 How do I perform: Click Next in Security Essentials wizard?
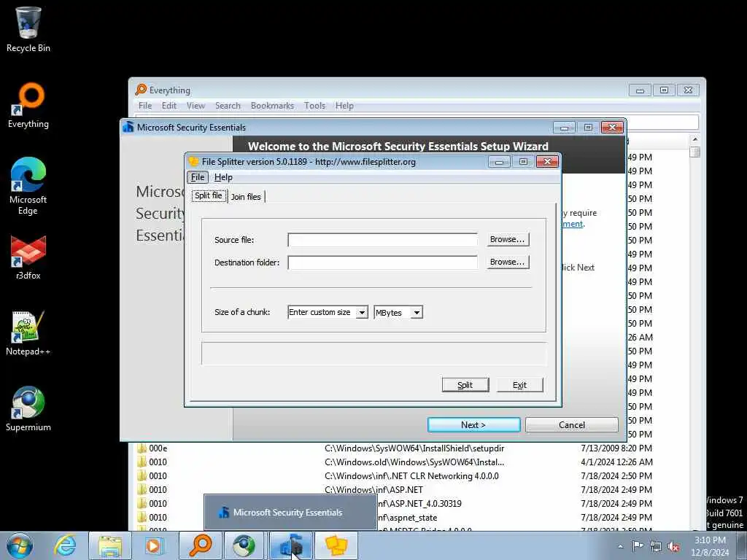pyautogui.click(x=473, y=425)
